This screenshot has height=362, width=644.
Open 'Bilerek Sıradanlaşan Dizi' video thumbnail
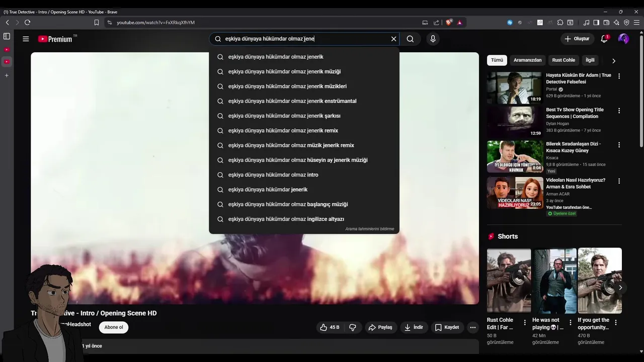[x=515, y=156]
